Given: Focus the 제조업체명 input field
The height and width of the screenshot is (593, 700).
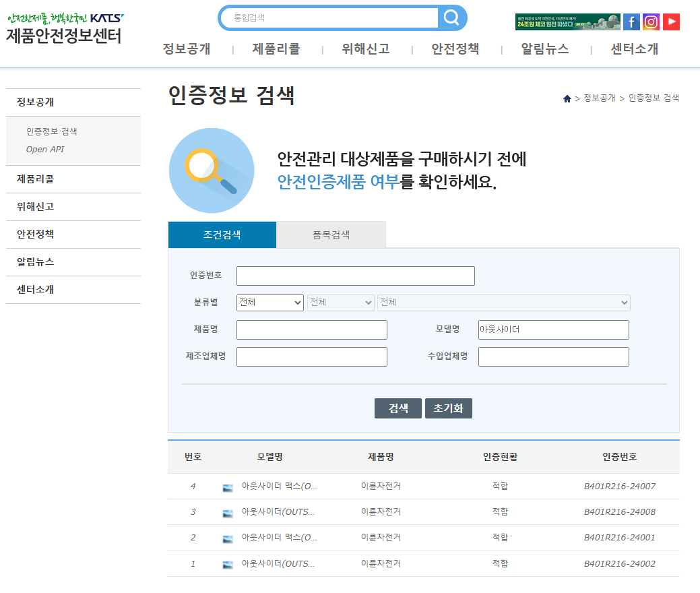Looking at the screenshot, I should pos(312,356).
